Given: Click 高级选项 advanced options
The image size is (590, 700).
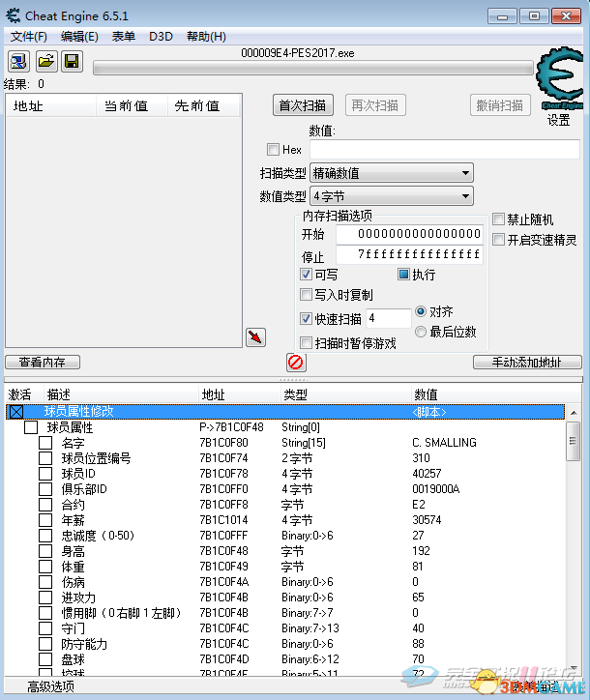Looking at the screenshot, I should [50, 686].
